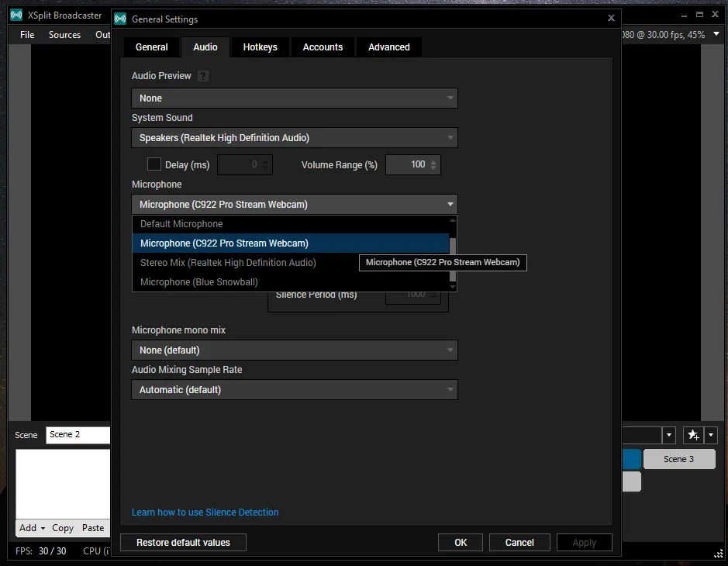Click the Cancel button
The image size is (728, 566).
519,542
